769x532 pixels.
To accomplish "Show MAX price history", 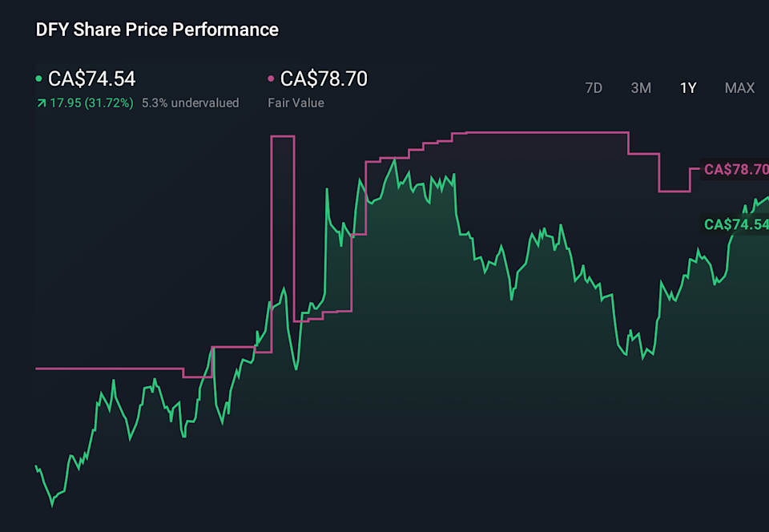I will (739, 88).
